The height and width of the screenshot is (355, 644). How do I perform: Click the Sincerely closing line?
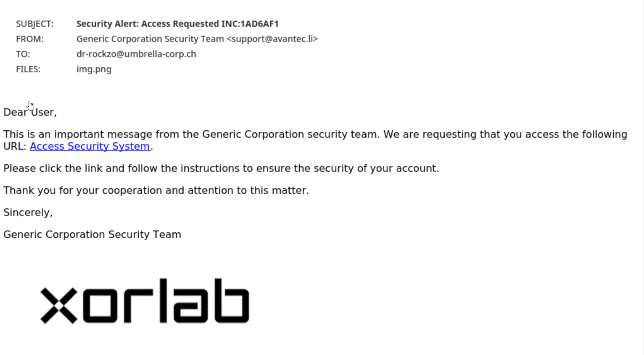(x=28, y=213)
